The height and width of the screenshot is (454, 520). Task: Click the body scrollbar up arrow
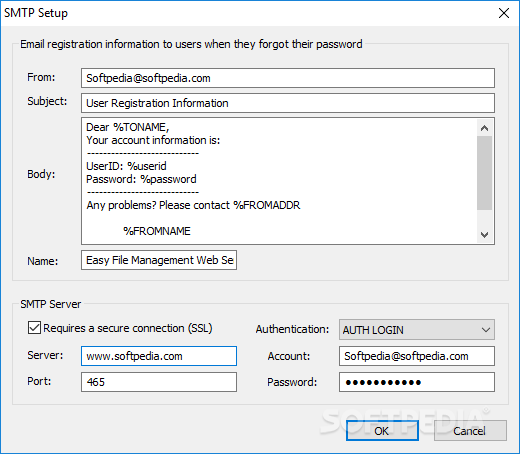(484, 128)
